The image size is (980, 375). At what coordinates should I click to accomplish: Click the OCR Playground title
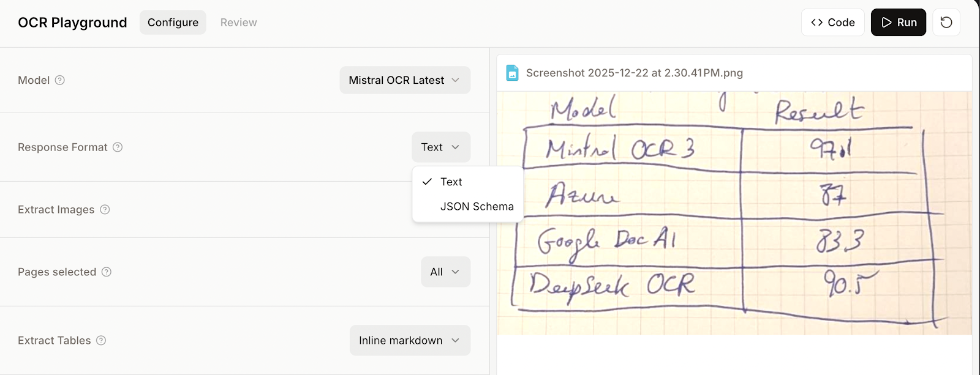point(72,23)
